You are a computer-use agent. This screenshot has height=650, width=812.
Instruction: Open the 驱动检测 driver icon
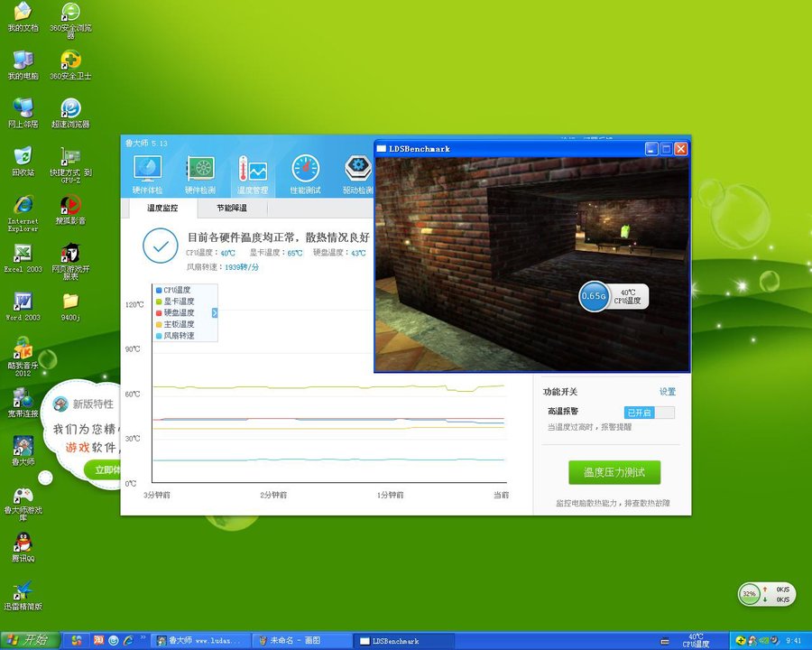pos(358,173)
